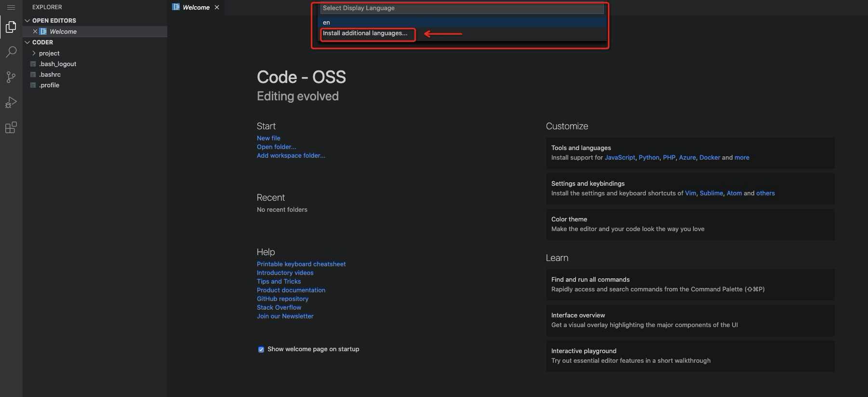Install Python language support link

tap(649, 157)
